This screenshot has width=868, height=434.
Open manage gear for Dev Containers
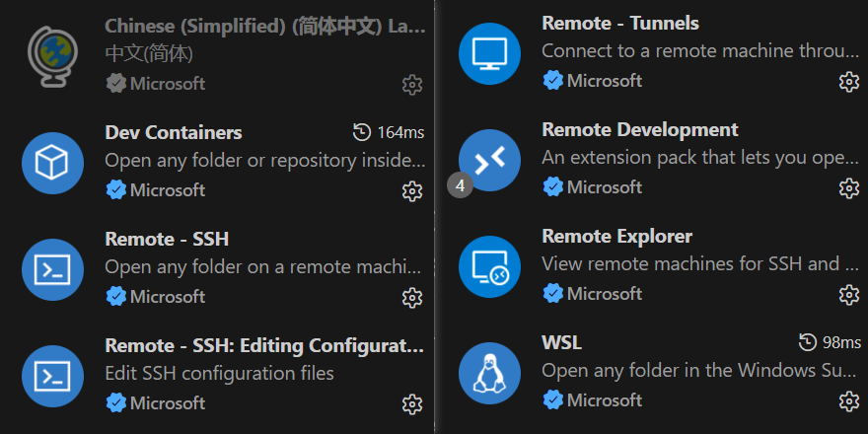(412, 191)
